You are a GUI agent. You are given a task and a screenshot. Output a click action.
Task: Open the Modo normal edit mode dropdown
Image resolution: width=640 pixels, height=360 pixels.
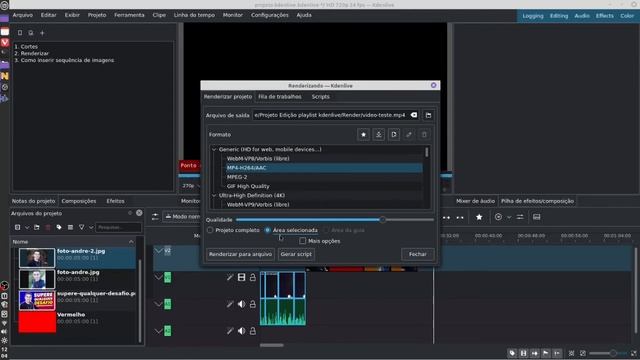182,217
